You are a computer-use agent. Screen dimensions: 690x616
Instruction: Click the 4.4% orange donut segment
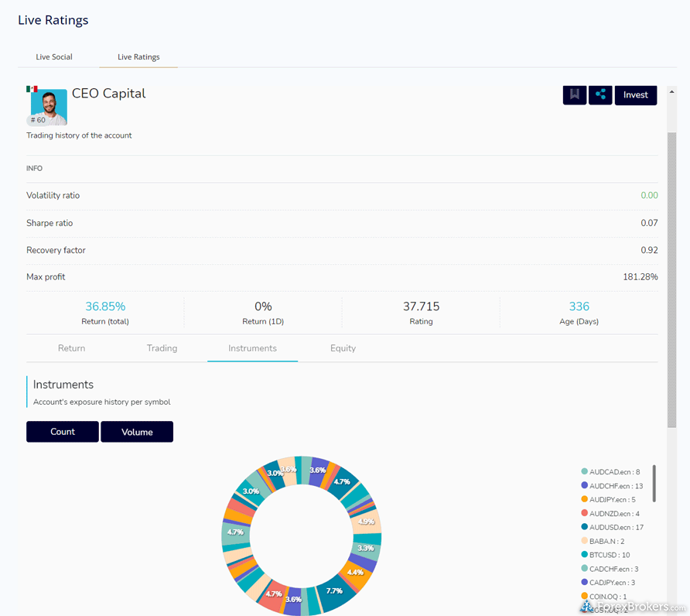coord(356,573)
